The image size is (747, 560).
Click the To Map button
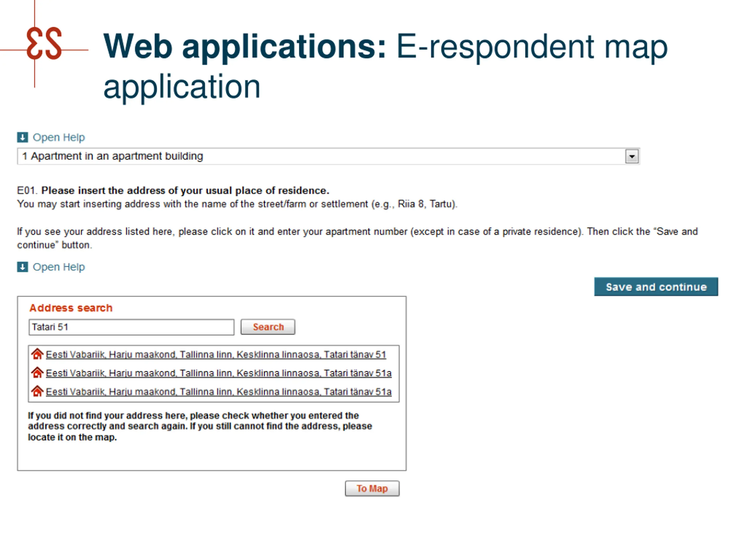372,489
